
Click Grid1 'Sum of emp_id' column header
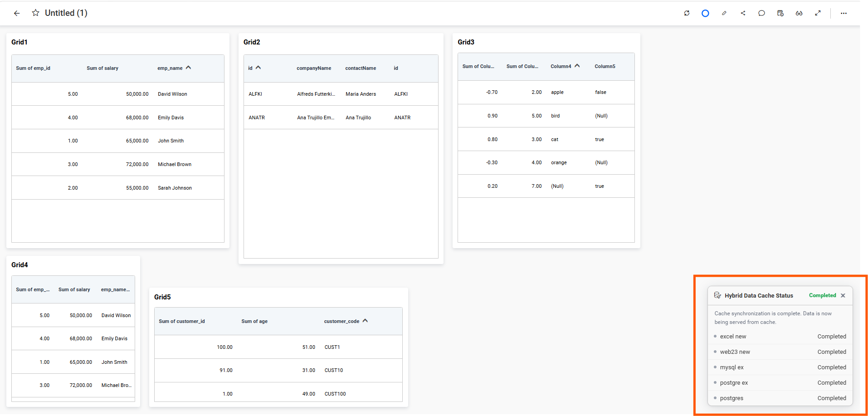33,68
